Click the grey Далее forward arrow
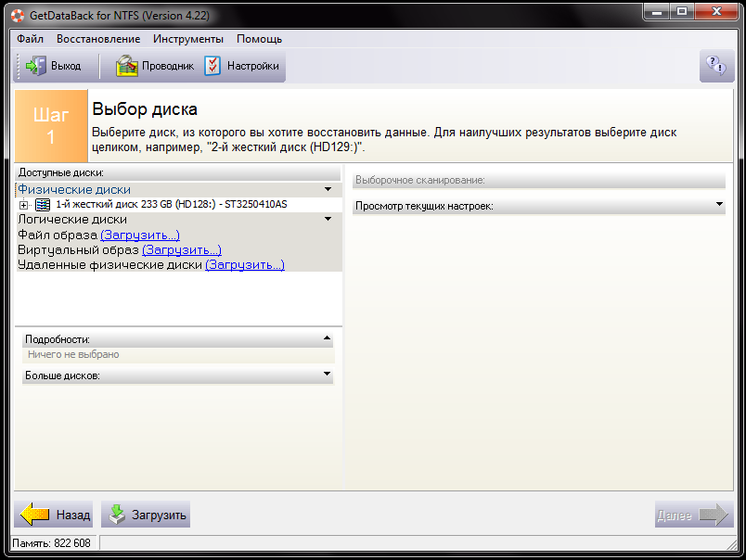 point(714,515)
